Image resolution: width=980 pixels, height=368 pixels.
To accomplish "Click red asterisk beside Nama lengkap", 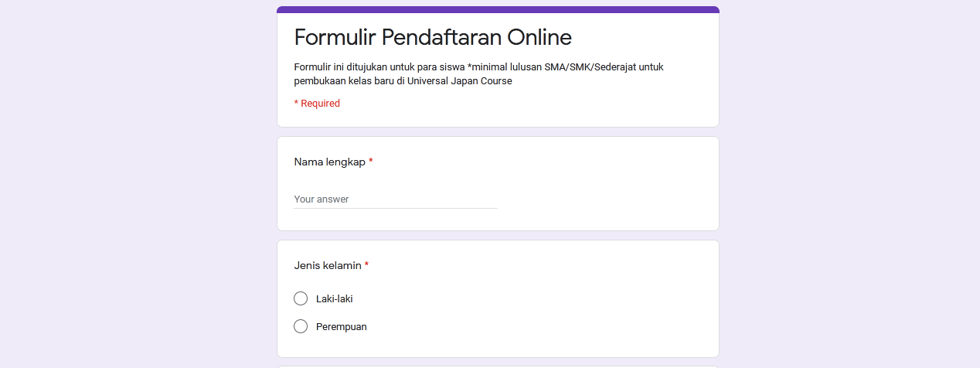I will click(x=371, y=162).
